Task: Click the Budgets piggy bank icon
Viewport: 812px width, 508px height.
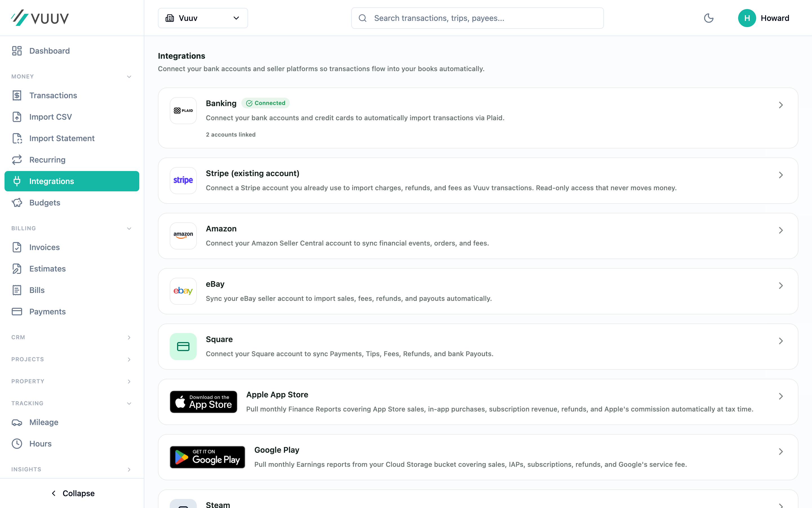Action: point(17,203)
